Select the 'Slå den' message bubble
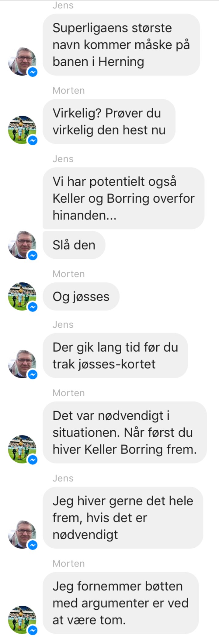219x644 pixels. coord(74,245)
